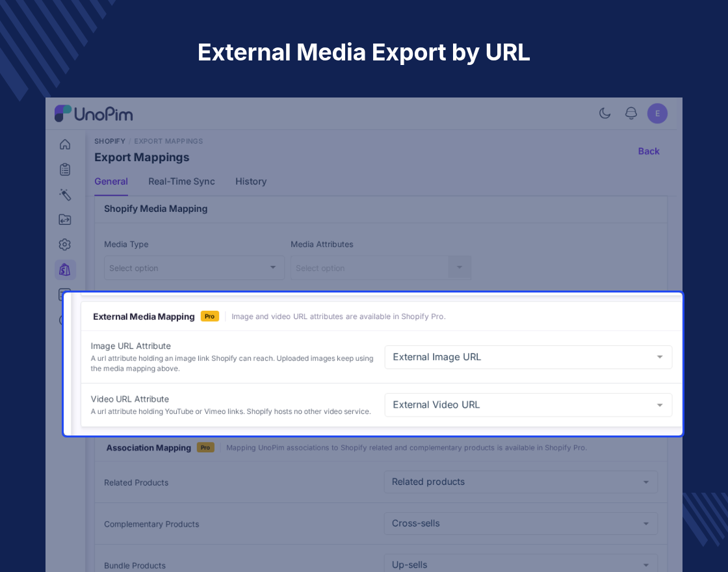Open Data Transfer folder icon in sidebar
Screen dimensions: 728x572
click(65, 220)
